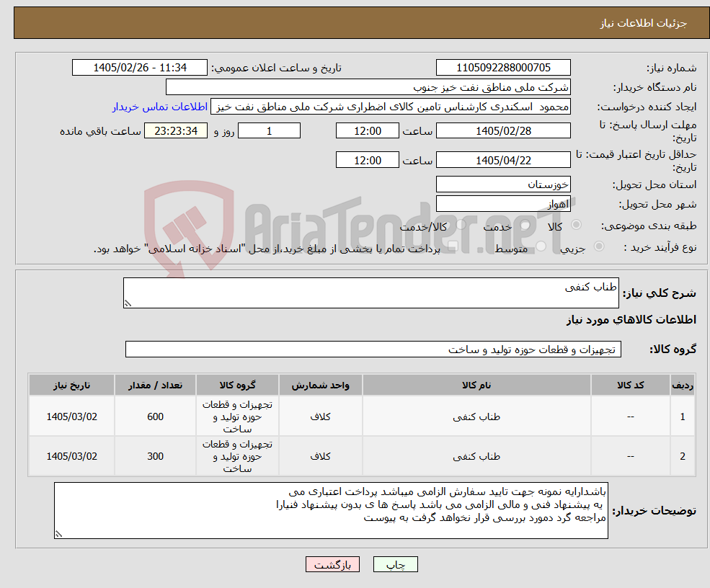Click the کلاف unit in row 2
This screenshot has width=710, height=588.
point(320,456)
